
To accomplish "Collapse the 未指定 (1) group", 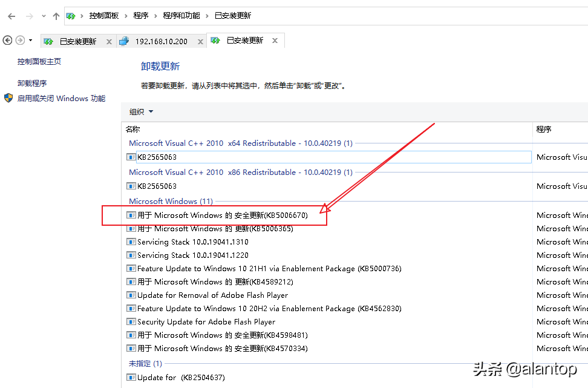I will (145, 364).
